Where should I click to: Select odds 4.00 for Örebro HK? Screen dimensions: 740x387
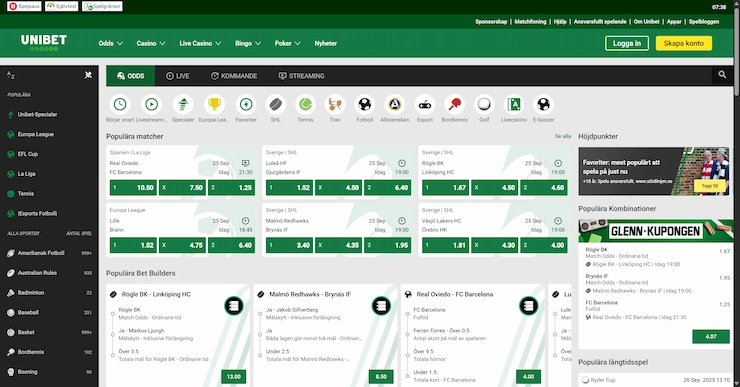pyautogui.click(x=544, y=245)
